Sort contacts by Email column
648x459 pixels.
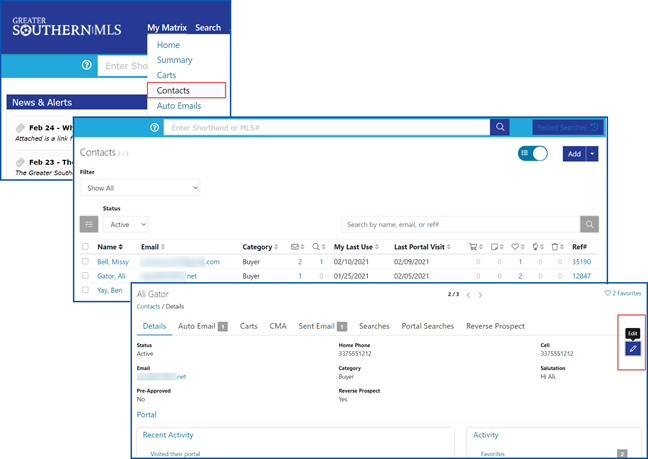coord(153,247)
